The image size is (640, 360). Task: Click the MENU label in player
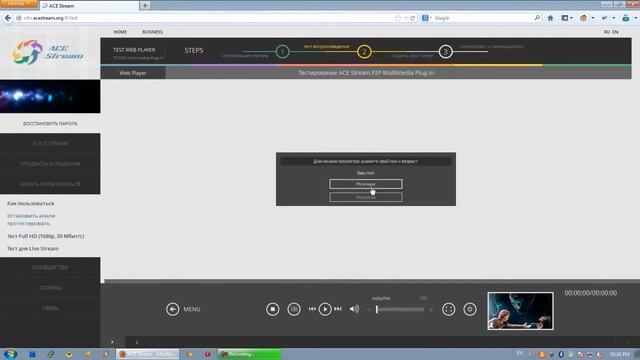(192, 309)
